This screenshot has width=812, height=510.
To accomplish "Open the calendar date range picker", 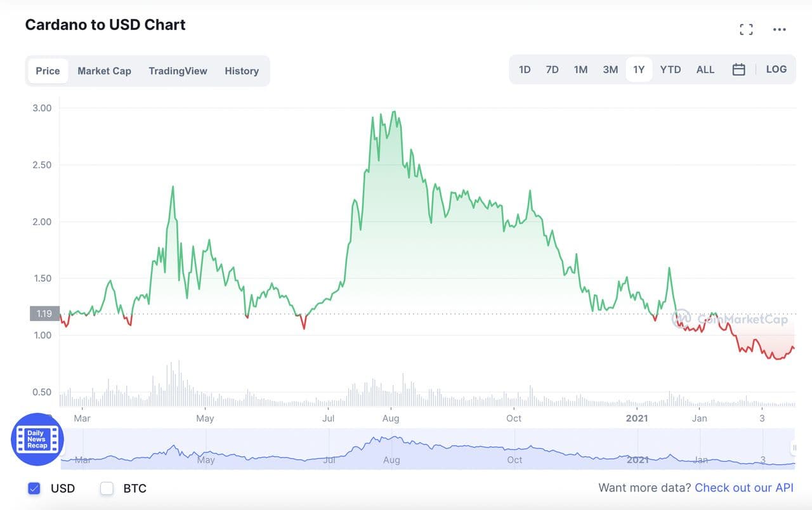I will (x=738, y=70).
